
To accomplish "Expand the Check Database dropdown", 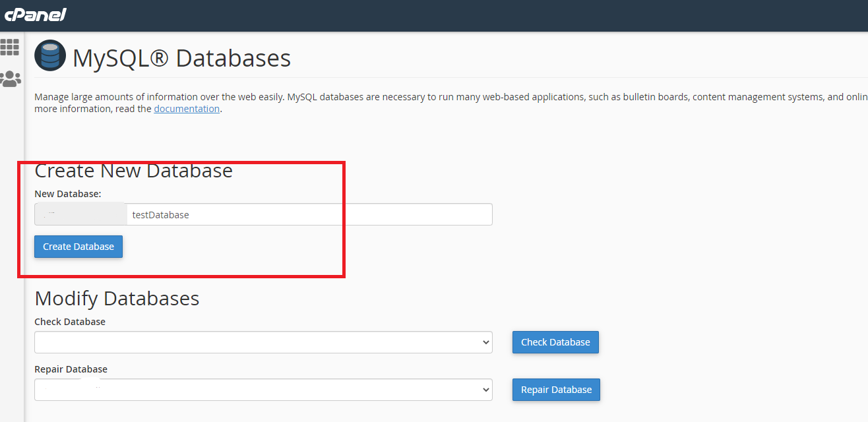I will (263, 342).
